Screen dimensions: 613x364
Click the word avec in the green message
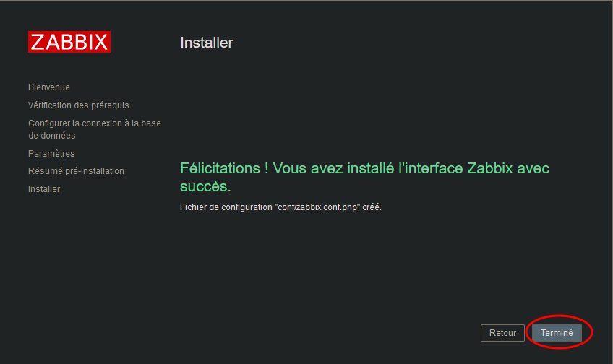(533, 168)
